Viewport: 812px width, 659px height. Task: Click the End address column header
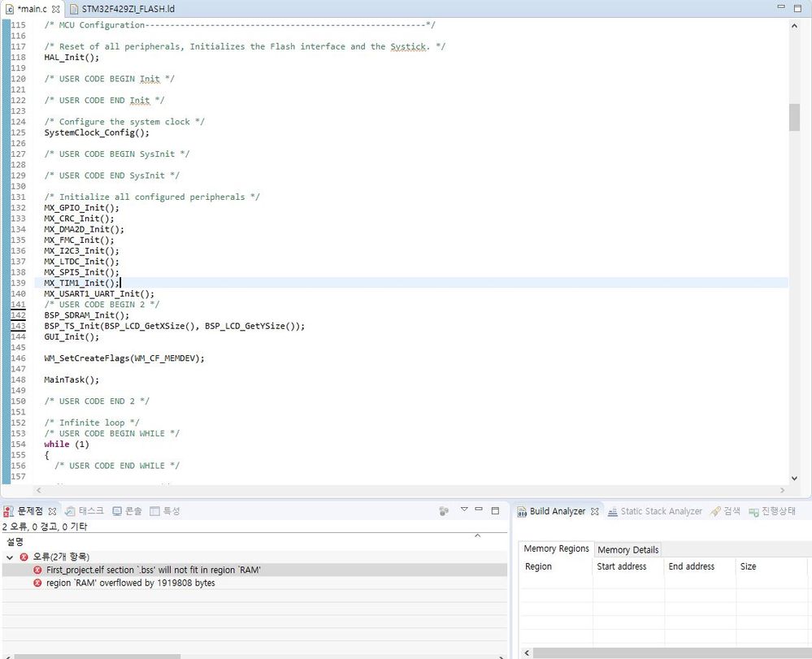(699, 566)
